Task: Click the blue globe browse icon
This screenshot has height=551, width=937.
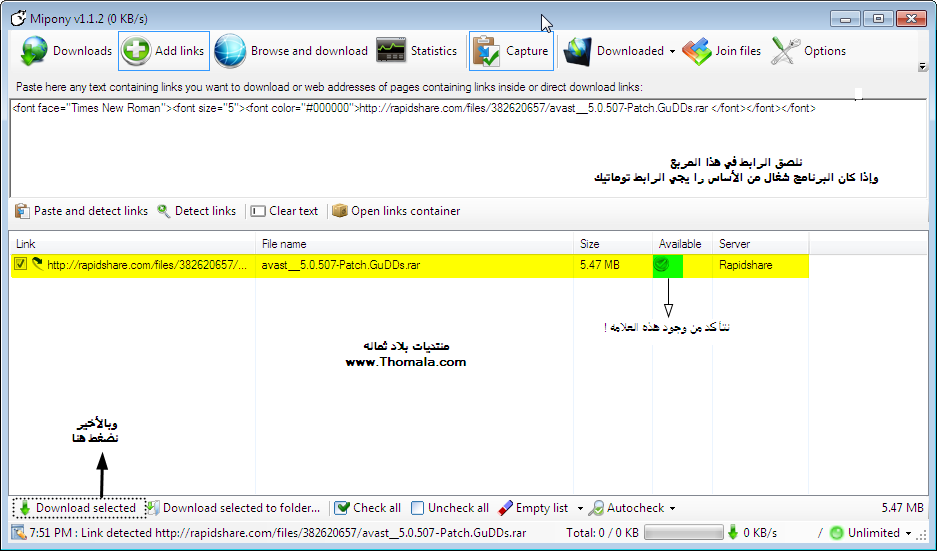Action: [x=230, y=51]
